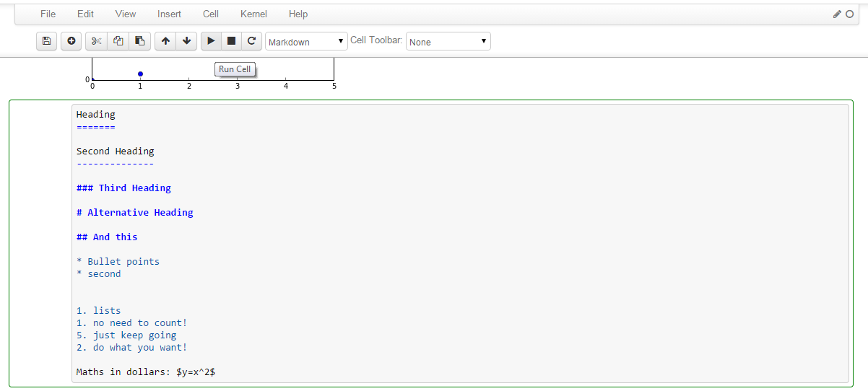The height and width of the screenshot is (391, 868).
Task: Open the Markdown cell type dropdown
Action: click(x=306, y=42)
